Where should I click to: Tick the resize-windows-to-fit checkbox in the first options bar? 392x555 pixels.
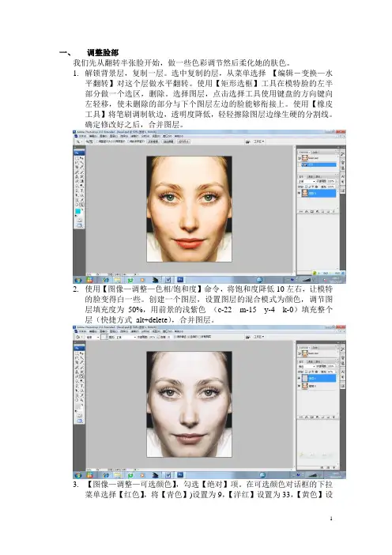coord(97,142)
